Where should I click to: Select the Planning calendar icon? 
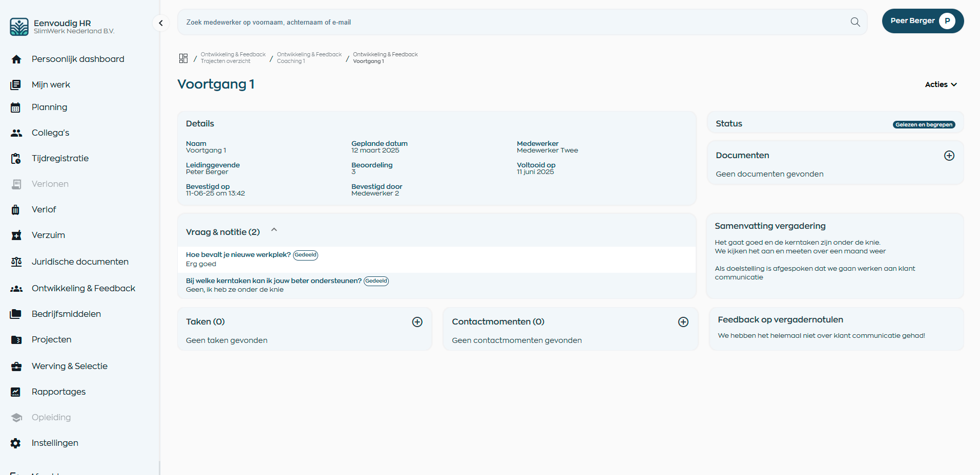click(x=16, y=107)
